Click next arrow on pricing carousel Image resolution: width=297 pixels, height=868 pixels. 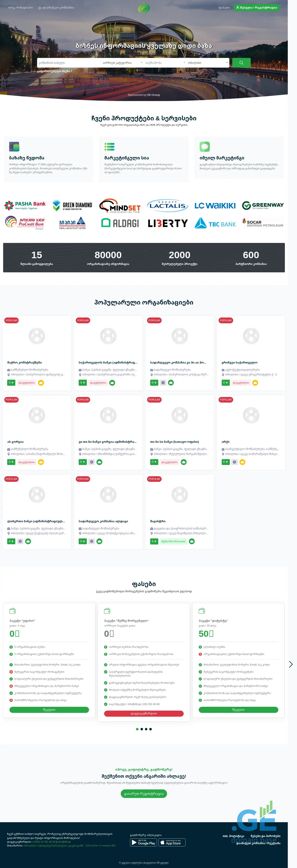click(x=290, y=664)
